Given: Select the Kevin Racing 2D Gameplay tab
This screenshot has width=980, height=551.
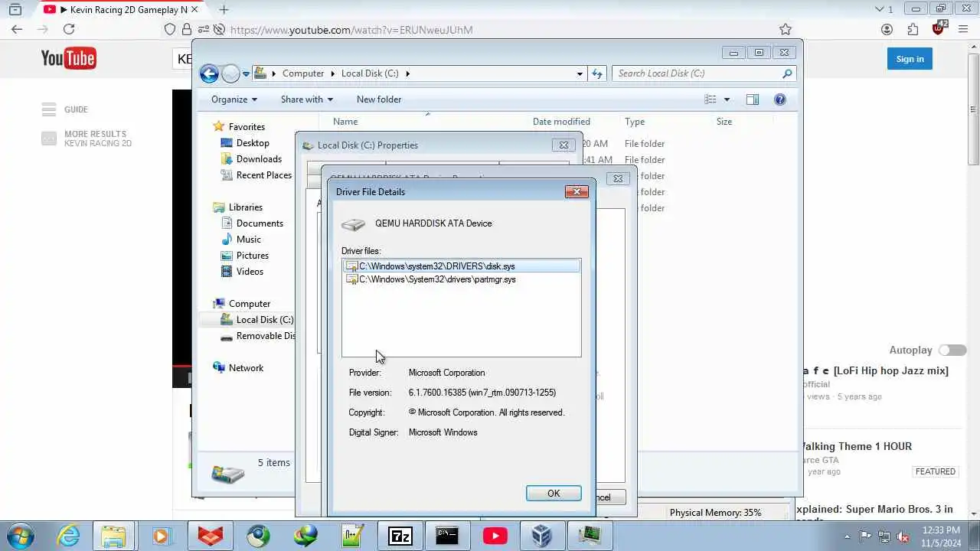Looking at the screenshot, I should [x=121, y=10].
